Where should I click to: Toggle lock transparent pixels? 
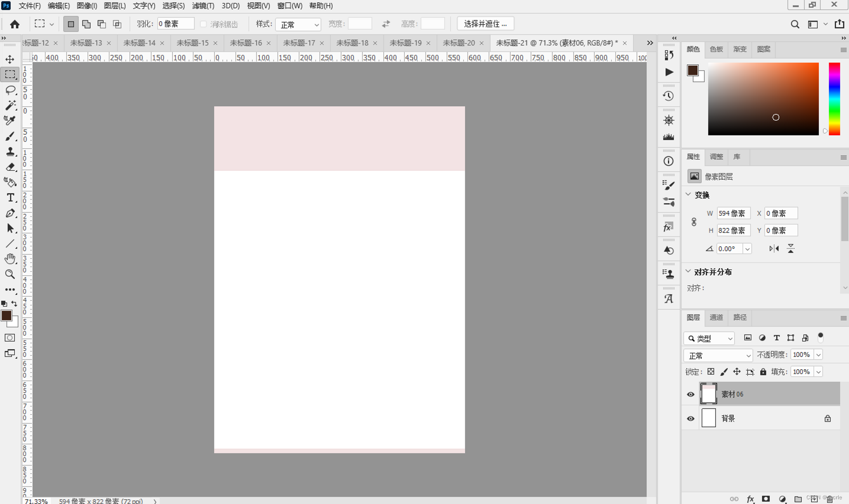[711, 372]
